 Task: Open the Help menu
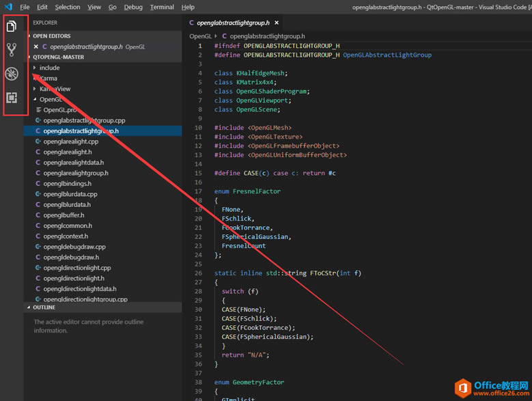[188, 7]
